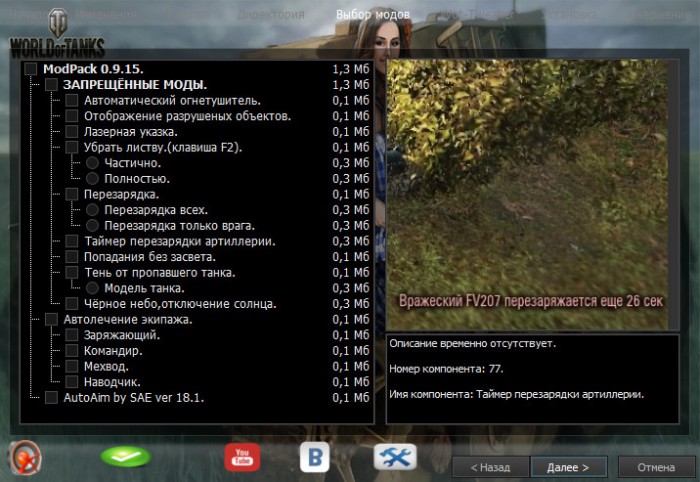Click the ЗАПРЕЩЁННЫЕ МОДЫ label text
The image size is (700, 482).
tap(135, 85)
